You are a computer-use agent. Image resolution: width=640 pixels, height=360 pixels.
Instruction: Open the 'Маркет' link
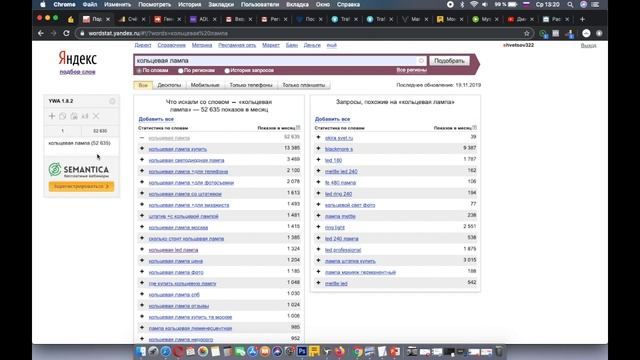click(271, 45)
